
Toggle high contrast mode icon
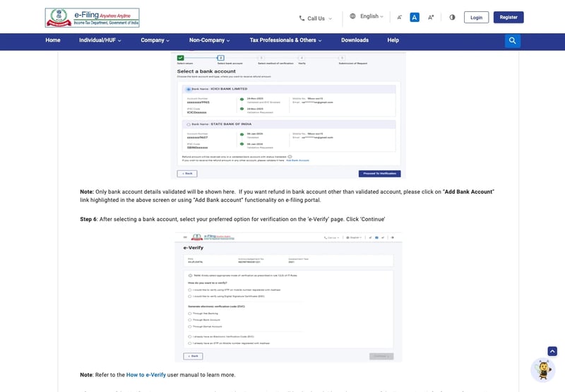[452, 17]
